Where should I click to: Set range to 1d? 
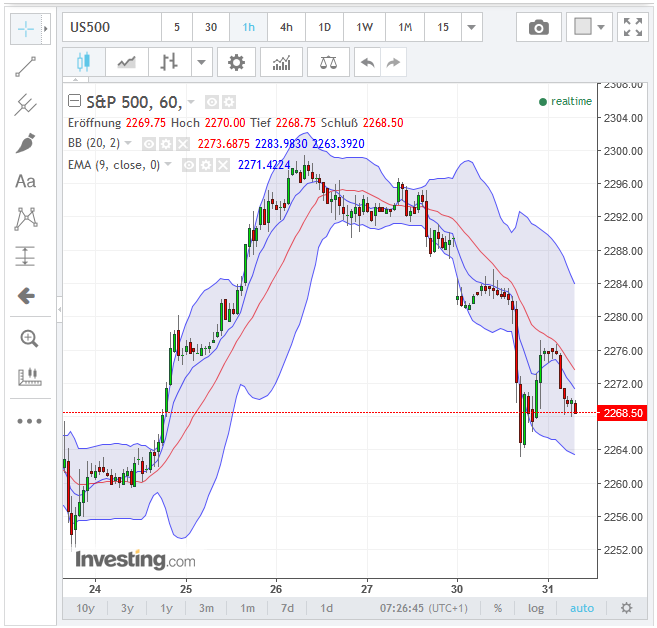326,608
